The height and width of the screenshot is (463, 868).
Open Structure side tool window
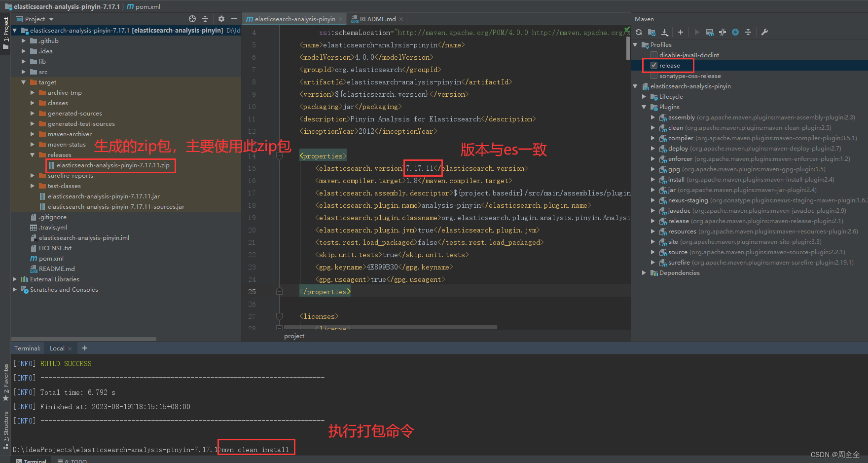pyautogui.click(x=6, y=429)
